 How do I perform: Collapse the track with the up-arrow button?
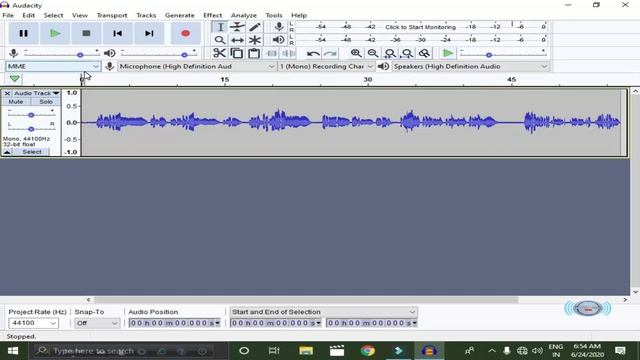pyautogui.click(x=7, y=152)
